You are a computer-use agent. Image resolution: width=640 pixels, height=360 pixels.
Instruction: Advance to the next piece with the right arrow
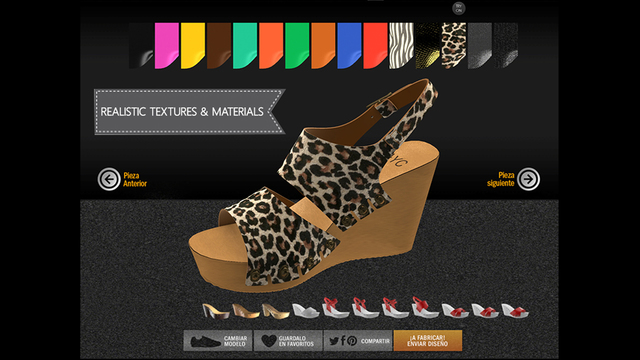(x=529, y=179)
